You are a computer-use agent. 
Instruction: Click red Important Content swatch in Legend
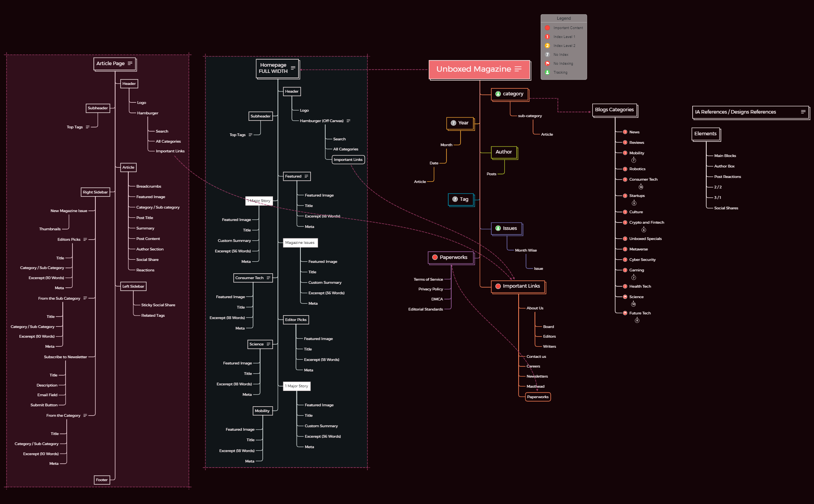click(x=547, y=28)
